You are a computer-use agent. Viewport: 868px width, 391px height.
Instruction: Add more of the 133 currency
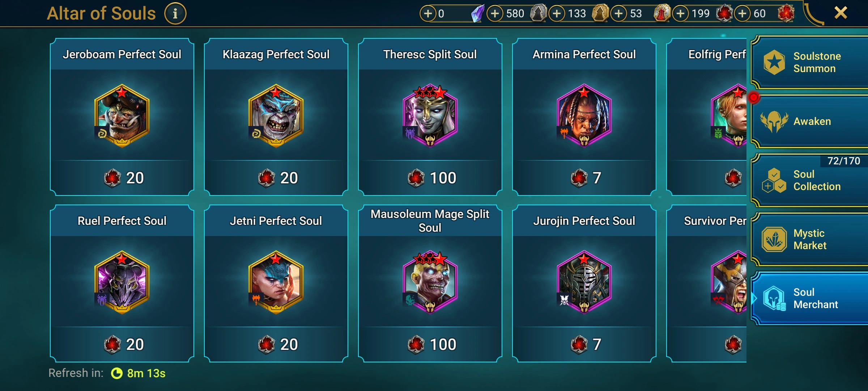tap(557, 14)
